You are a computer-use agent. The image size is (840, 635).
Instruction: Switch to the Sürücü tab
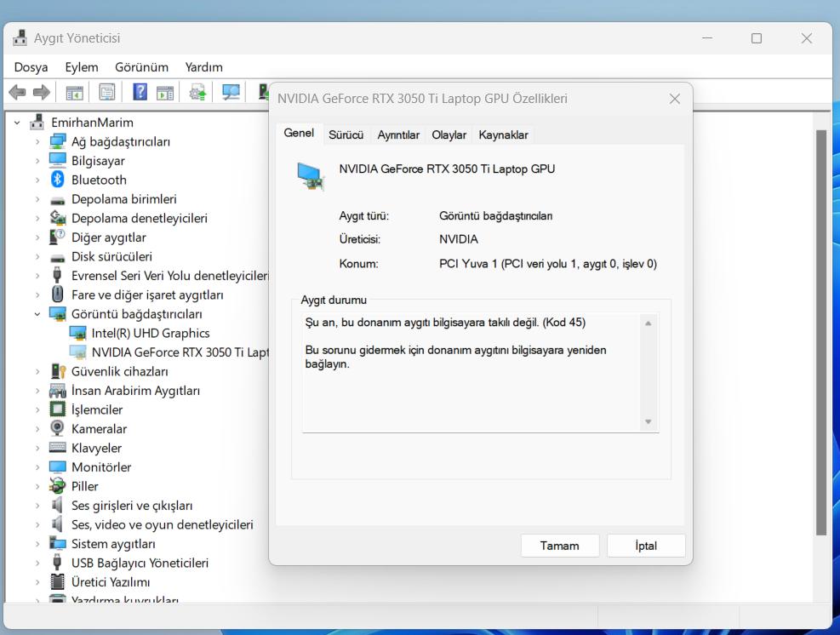[x=346, y=134]
